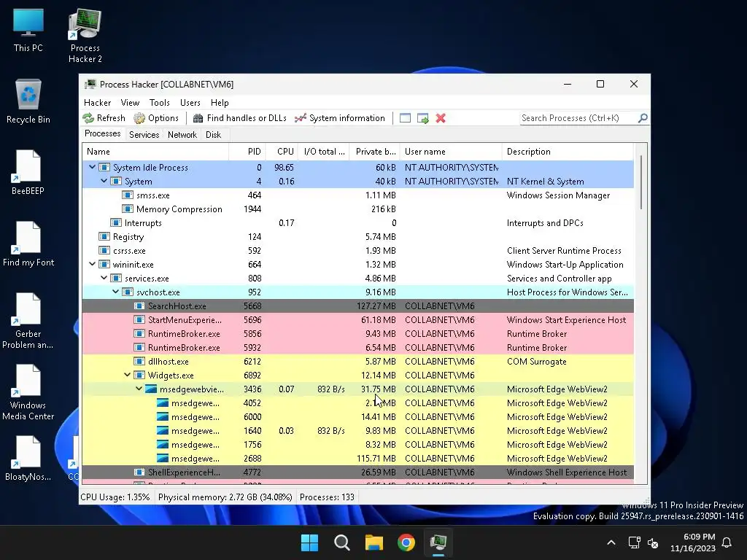The image size is (747, 560).
Task: Select the StartMenuExperience process row
Action: point(357,319)
